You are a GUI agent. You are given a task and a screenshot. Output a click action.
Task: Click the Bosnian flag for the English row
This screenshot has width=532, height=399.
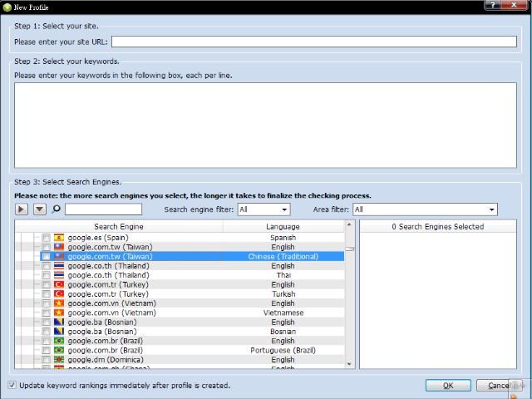pyautogui.click(x=59, y=322)
